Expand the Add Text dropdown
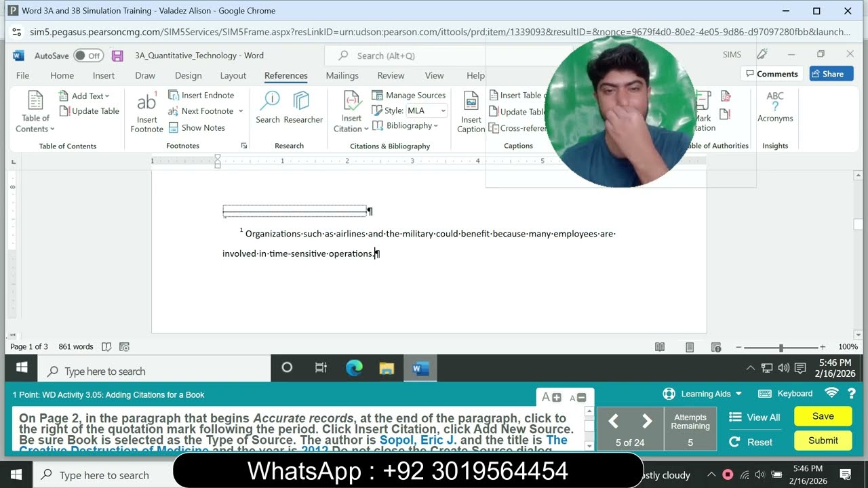This screenshot has width=868, height=488. [x=84, y=96]
